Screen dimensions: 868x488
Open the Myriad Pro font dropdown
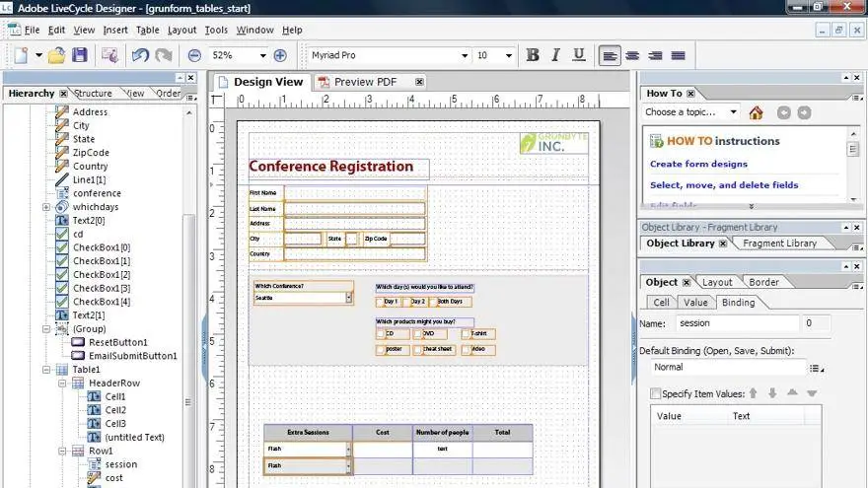point(465,55)
